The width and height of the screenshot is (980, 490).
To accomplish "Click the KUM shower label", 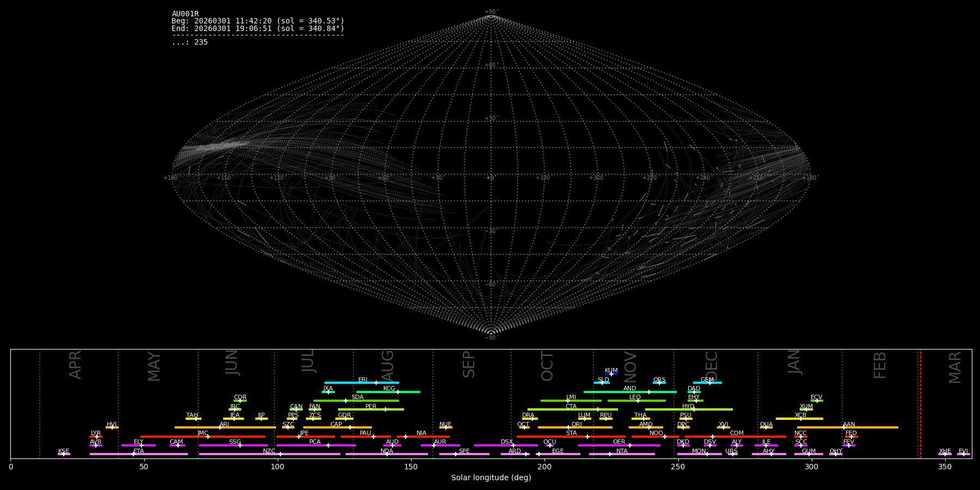I will (x=611, y=371).
